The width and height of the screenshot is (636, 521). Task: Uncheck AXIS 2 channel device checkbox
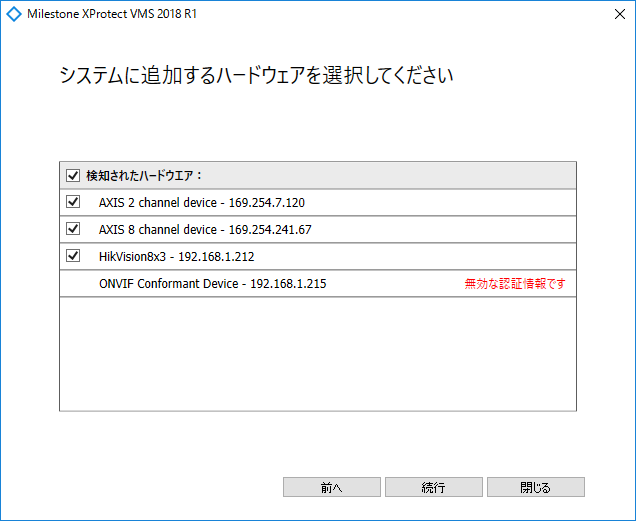[73, 202]
